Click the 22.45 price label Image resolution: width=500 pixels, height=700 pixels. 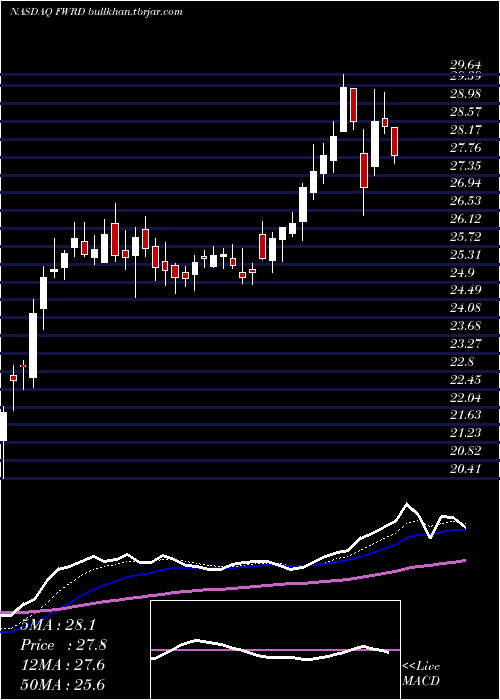(x=465, y=379)
